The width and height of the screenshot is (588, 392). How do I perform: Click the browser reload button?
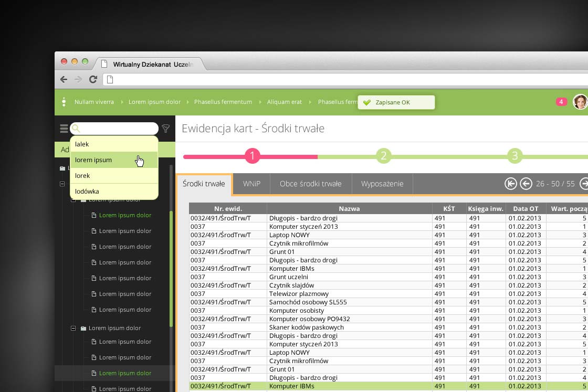click(93, 79)
